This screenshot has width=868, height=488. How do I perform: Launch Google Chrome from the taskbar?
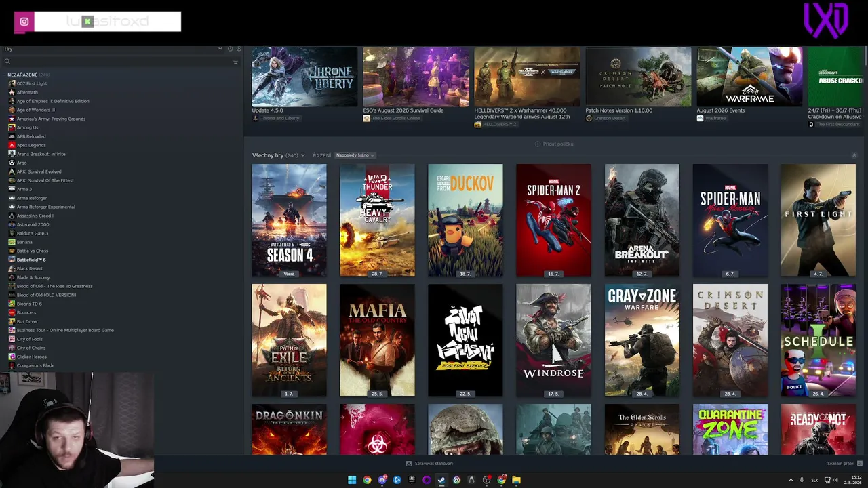point(367,480)
